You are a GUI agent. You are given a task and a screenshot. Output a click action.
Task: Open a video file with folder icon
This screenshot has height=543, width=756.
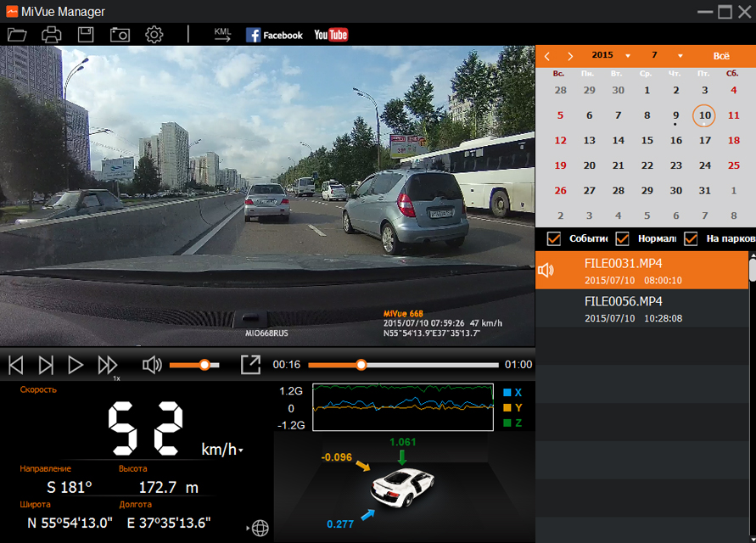(x=17, y=34)
